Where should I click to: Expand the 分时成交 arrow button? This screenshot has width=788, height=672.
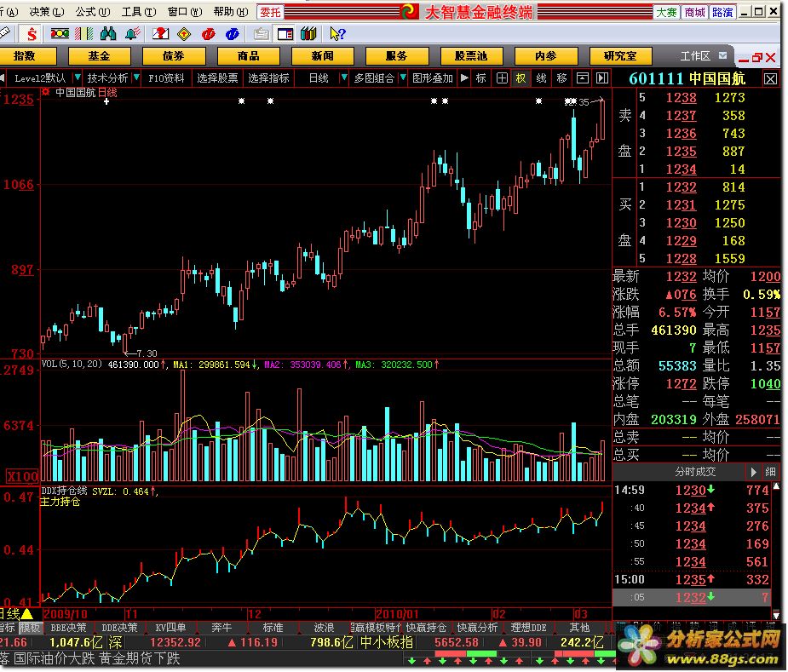tap(753, 472)
